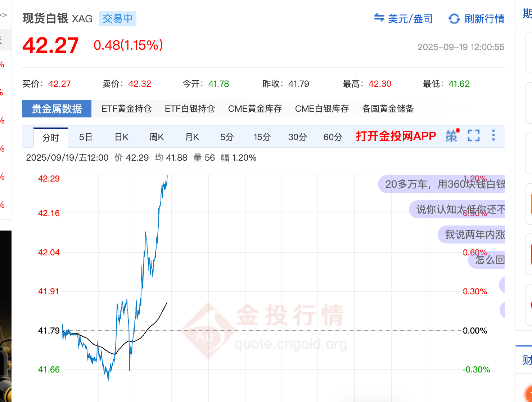Click the -0.30% right axis label
This screenshot has height=402, width=532.
tap(476, 370)
